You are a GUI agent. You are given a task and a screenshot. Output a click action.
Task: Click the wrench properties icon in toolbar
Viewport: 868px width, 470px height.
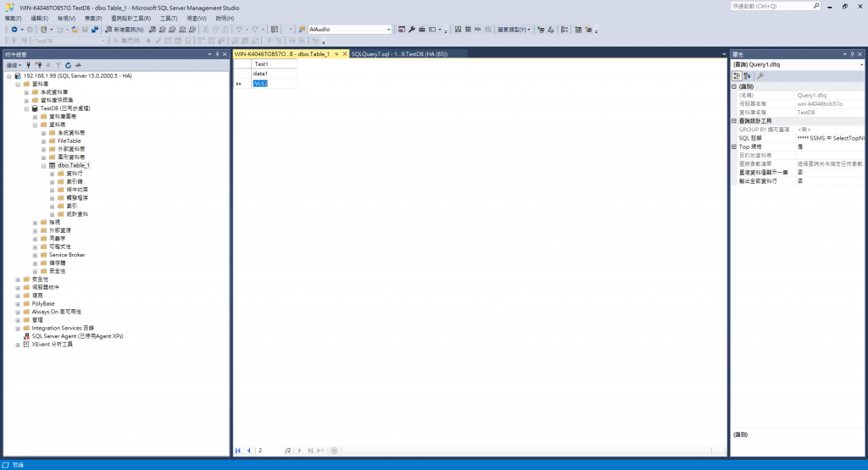click(412, 30)
